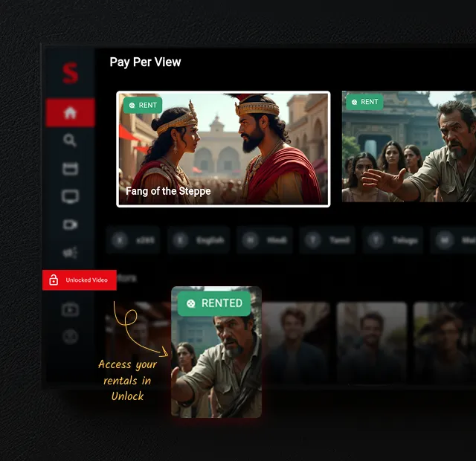This screenshot has width=476, height=461.
Task: Select the Tamil language chip
Action: (328, 240)
